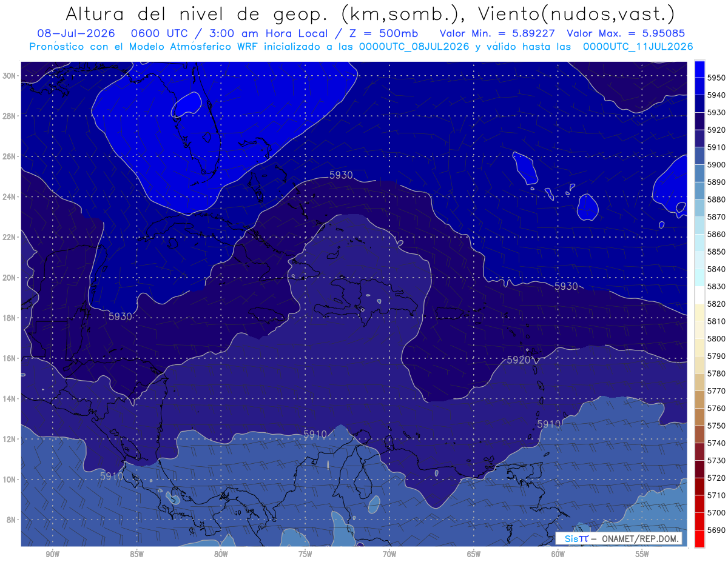Click the "5930" contour label north of Cuba
This screenshot has height=562, width=728.
[341, 175]
